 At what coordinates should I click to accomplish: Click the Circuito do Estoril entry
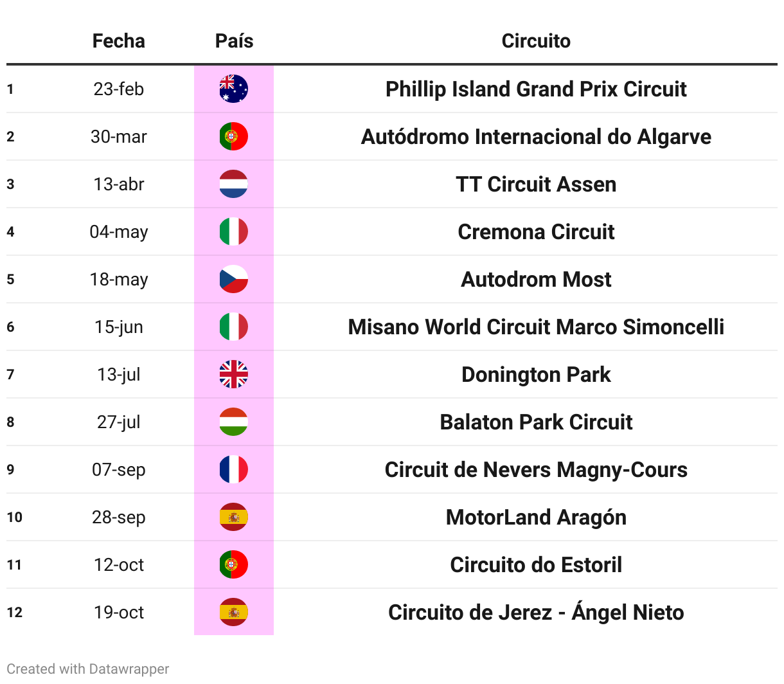(536, 564)
